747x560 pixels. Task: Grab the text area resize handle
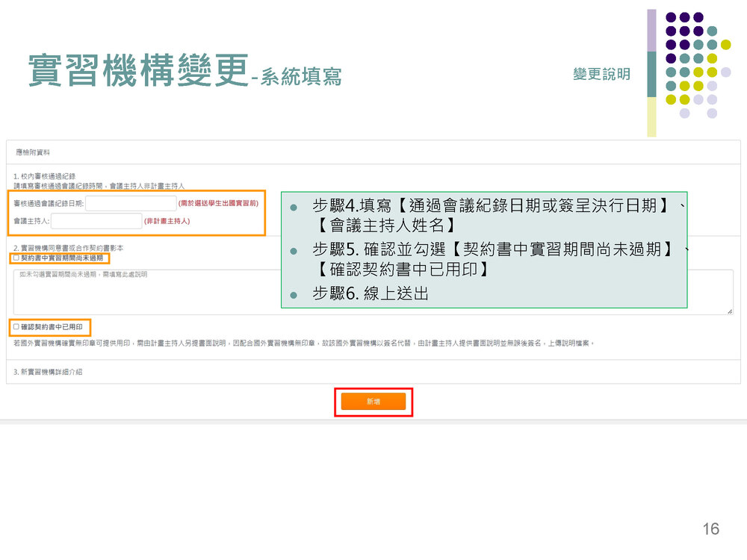point(730,311)
